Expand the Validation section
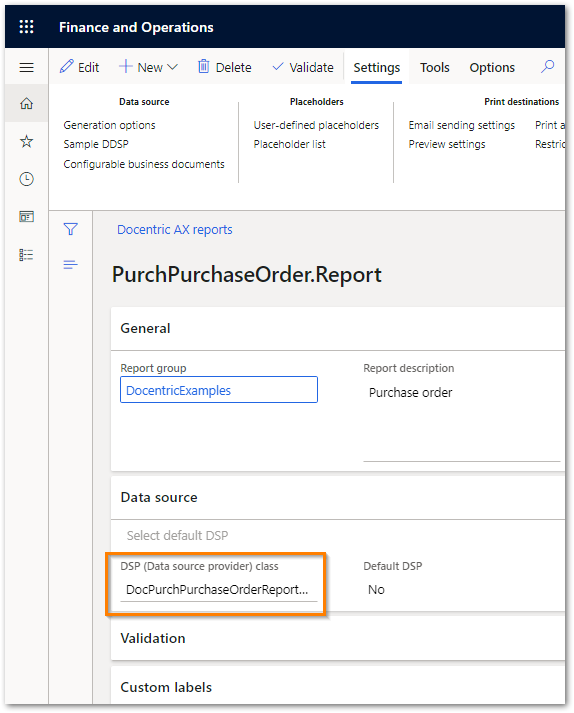The image size is (574, 713). (x=337, y=638)
